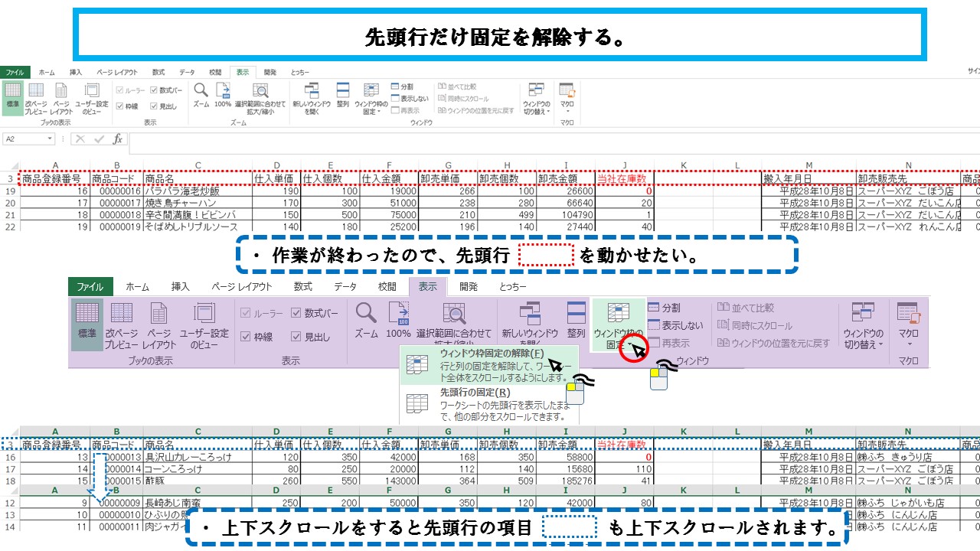Select cell containing バラバラ海老炒飯

pos(198,191)
